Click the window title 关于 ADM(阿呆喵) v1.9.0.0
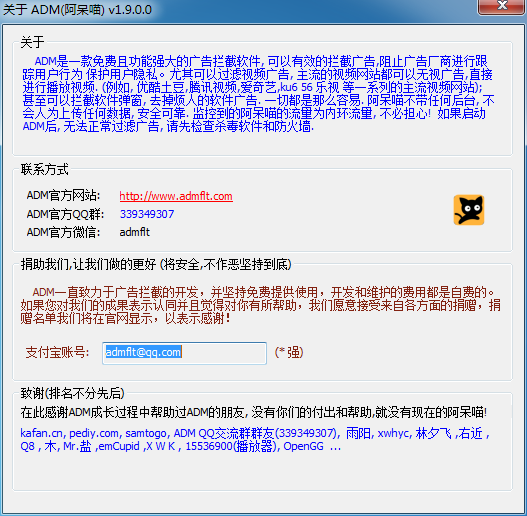Viewport: 527px width, 516px height. tap(78, 9)
